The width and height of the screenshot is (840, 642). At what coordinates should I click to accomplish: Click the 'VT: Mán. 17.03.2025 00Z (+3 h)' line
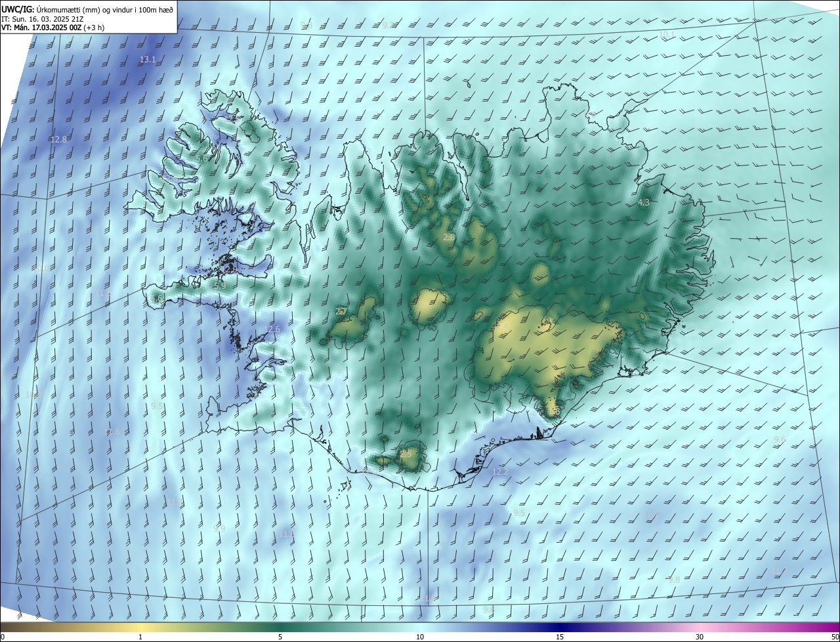[53, 28]
